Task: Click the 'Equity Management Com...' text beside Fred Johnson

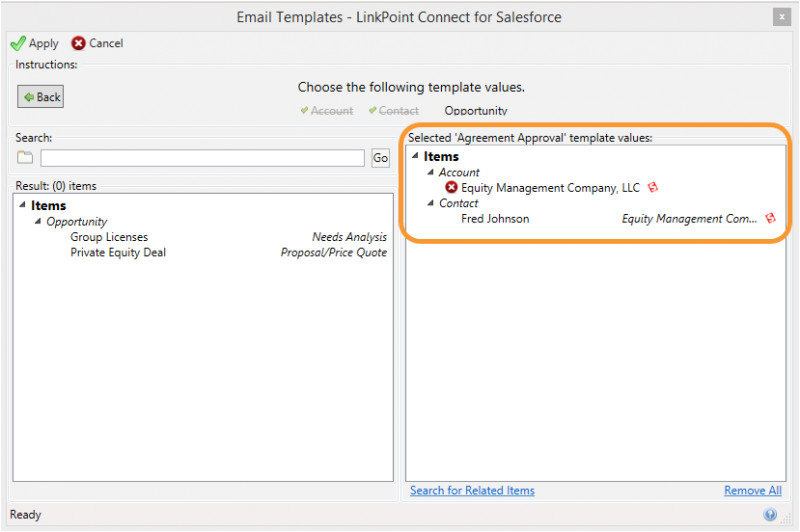Action: (x=689, y=219)
